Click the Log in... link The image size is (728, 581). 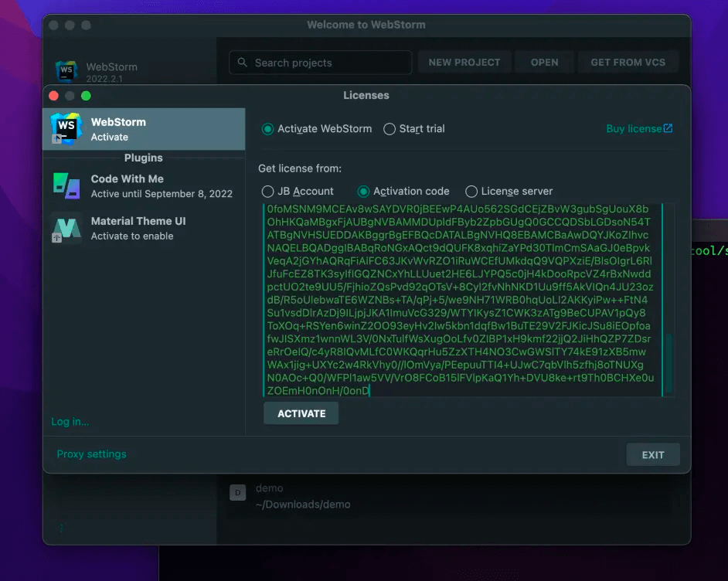[70, 422]
